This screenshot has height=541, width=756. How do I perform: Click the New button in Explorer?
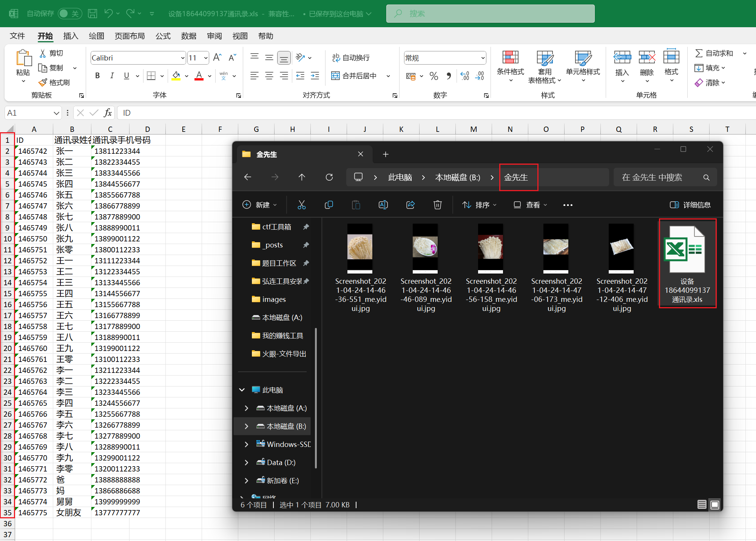point(259,205)
